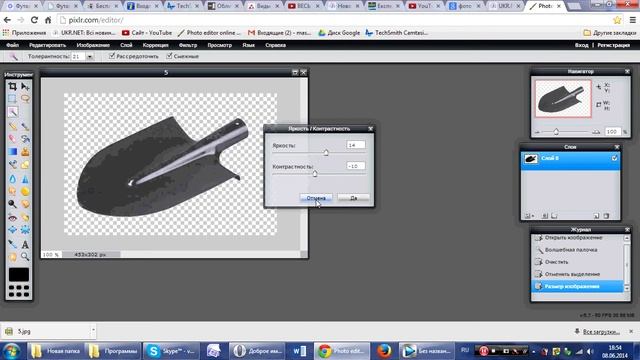The width and height of the screenshot is (640, 360).
Task: Open Firefox from the taskbar
Action: (383, 351)
